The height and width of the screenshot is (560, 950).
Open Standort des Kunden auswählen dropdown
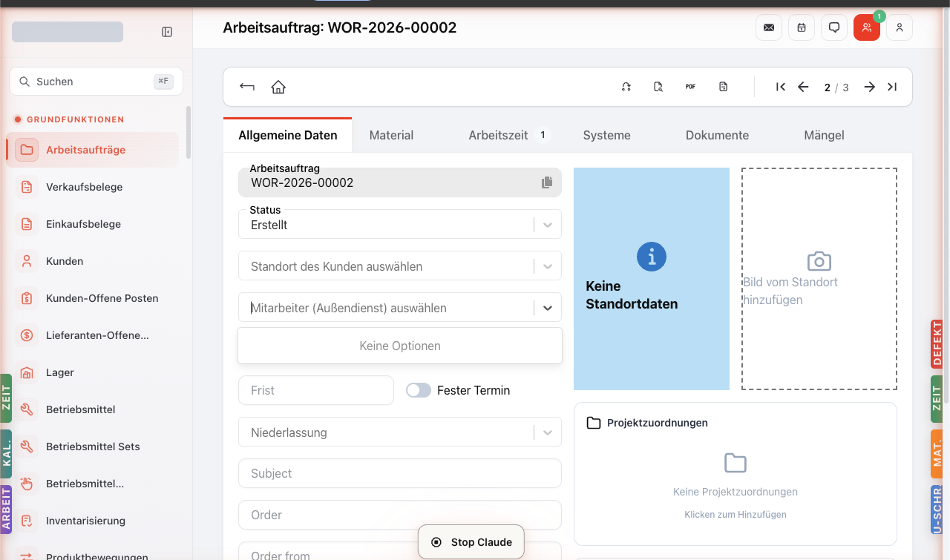tap(400, 266)
